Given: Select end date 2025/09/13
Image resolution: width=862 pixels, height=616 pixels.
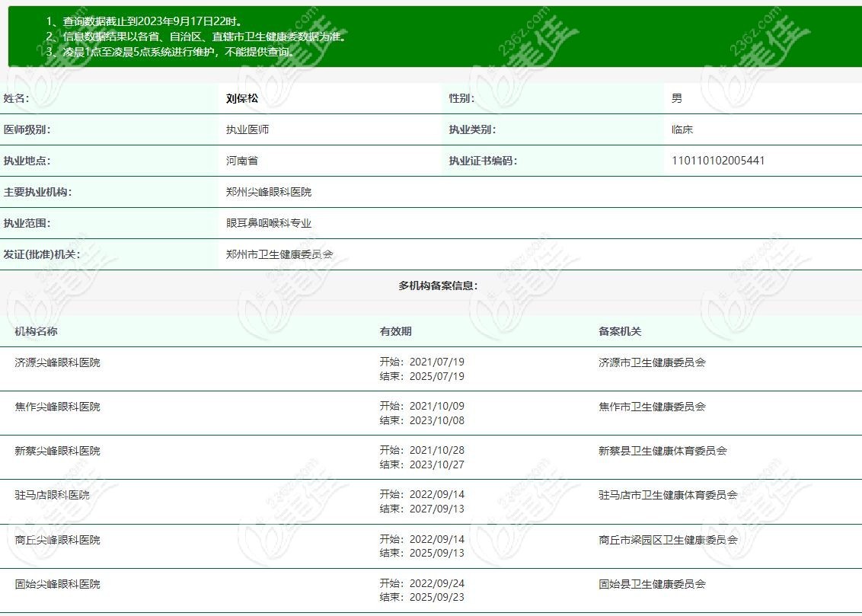Looking at the screenshot, I should click(437, 553).
